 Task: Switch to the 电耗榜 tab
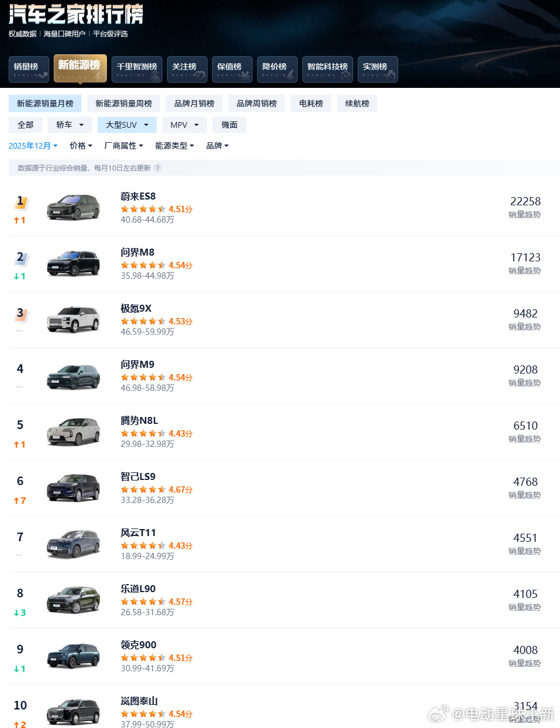310,104
